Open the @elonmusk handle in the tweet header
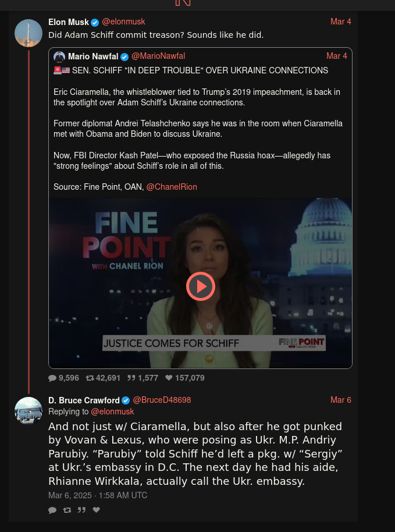 pos(123,22)
